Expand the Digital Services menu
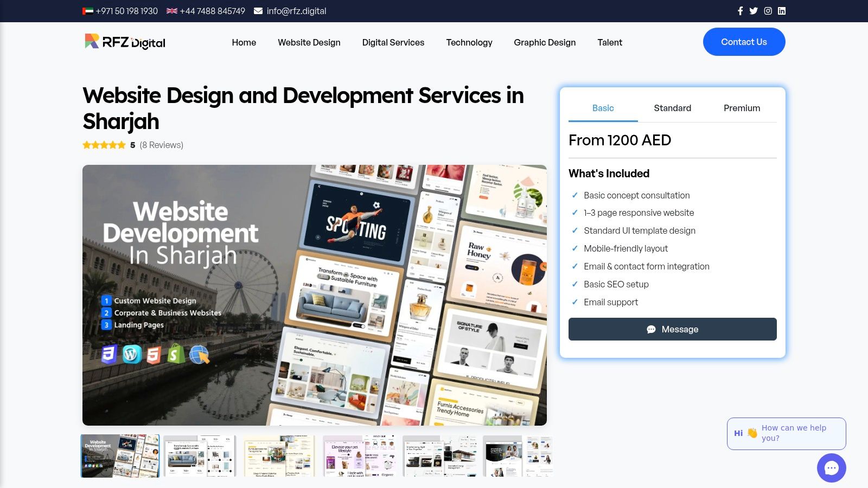Screen dimensions: 868x488 coord(393,42)
